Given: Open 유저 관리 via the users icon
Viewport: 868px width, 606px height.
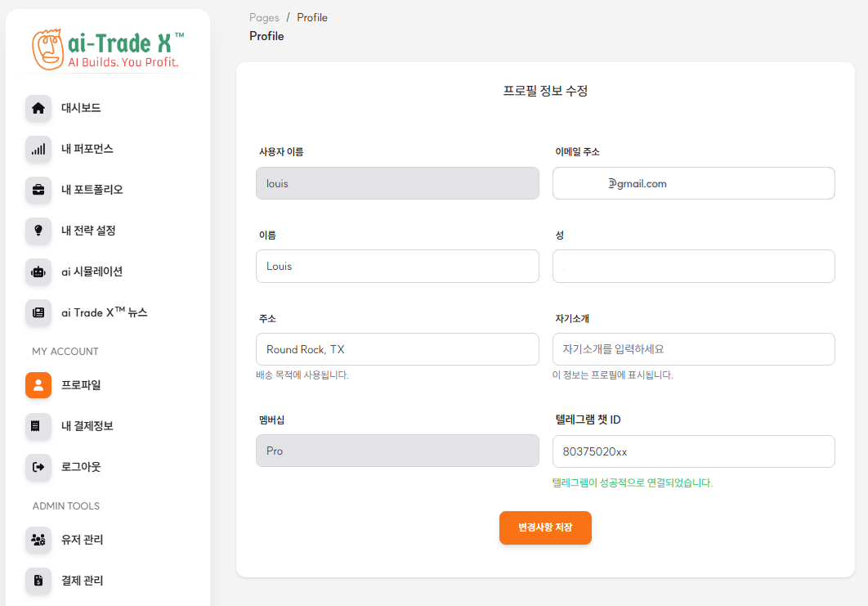Looking at the screenshot, I should (x=38, y=540).
